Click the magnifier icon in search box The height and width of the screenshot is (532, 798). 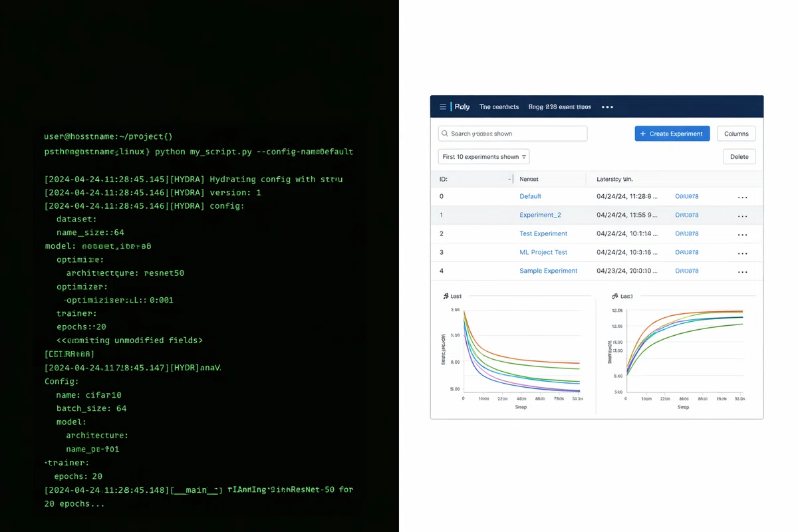click(445, 134)
